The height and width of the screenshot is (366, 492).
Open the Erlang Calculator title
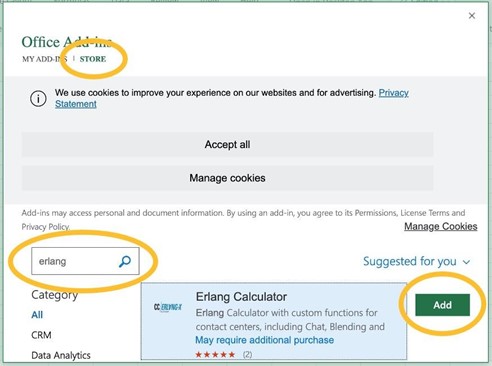pyautogui.click(x=241, y=297)
